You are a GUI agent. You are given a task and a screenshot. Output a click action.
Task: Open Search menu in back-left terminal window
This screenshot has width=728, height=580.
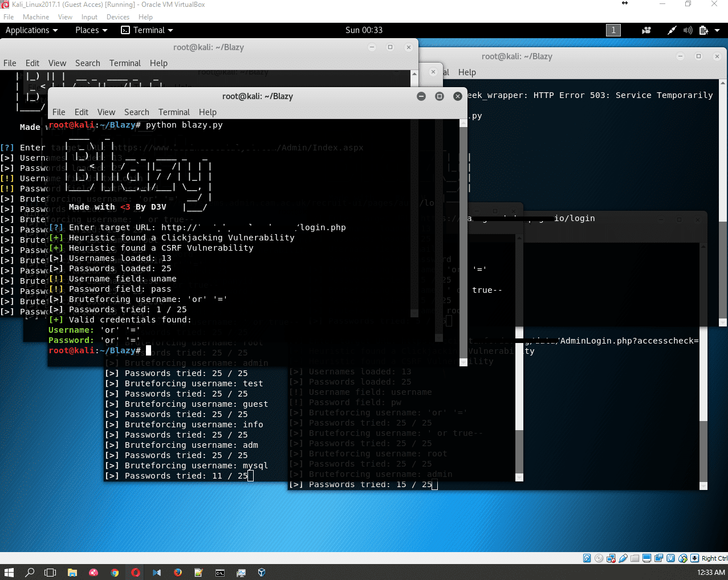point(87,63)
